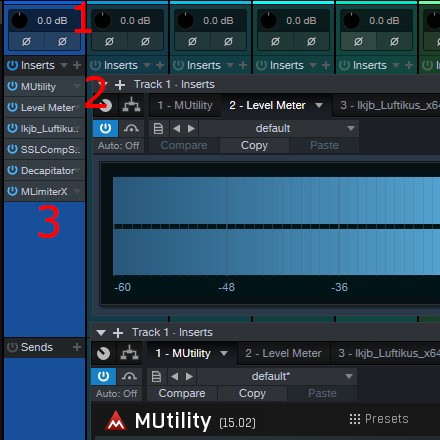Open the 'default' preset dropdown in Level Meter window
This screenshot has width=440, height=440.
tap(351, 128)
